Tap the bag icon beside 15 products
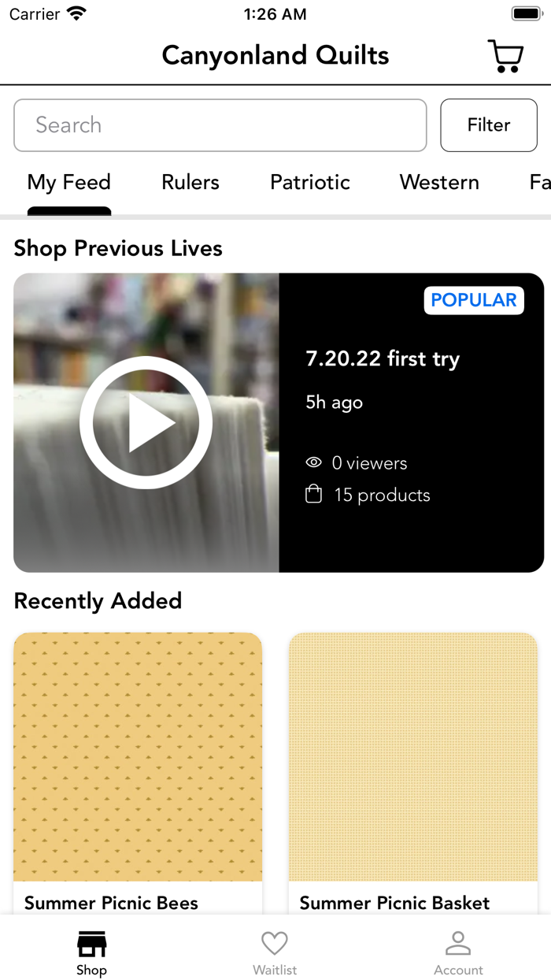The height and width of the screenshot is (980, 551). tap(313, 495)
